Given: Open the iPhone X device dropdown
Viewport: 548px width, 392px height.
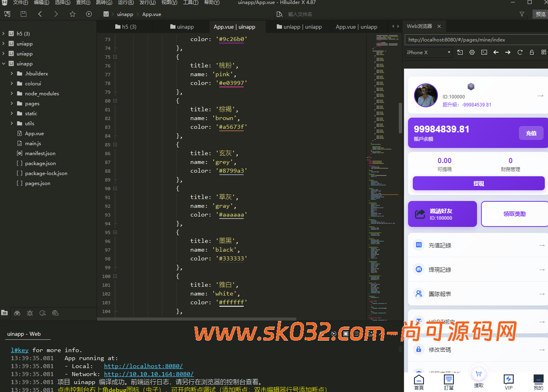Looking at the screenshot, I should pyautogui.click(x=428, y=52).
